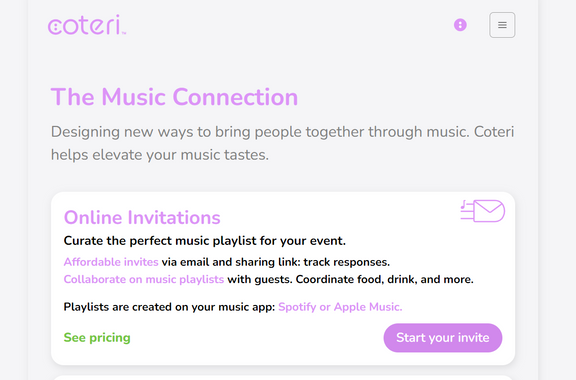Click The Music Connection page title
This screenshot has height=380, width=576.
tap(174, 97)
